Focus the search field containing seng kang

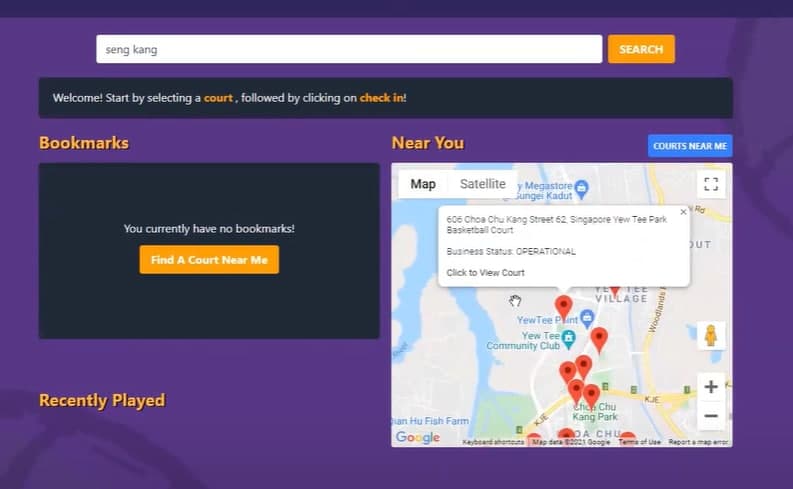click(348, 49)
